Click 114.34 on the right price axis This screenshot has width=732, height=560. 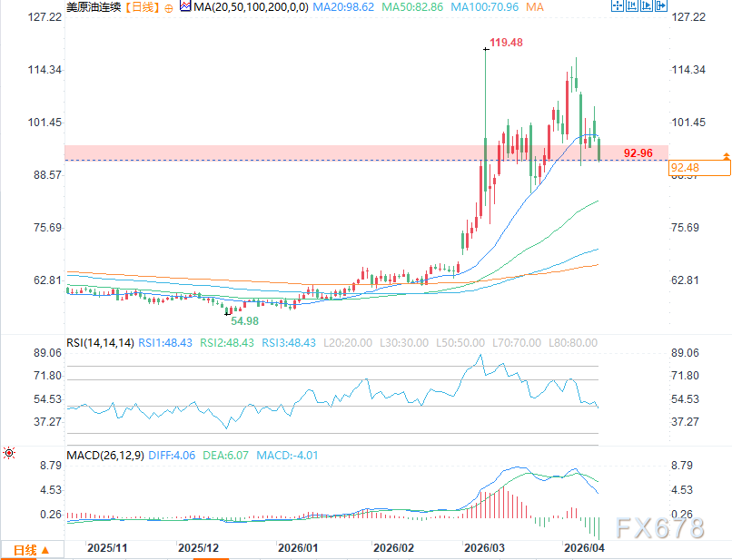(x=688, y=70)
